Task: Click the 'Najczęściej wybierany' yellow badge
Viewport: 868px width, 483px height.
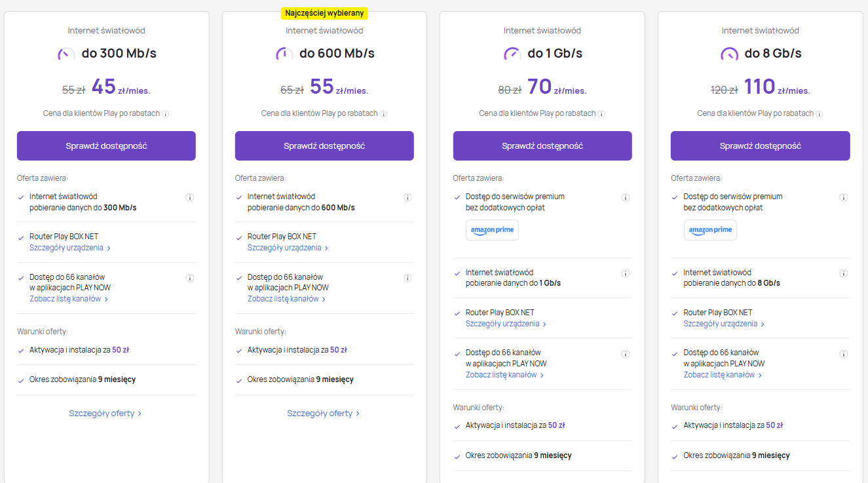Action: click(325, 13)
